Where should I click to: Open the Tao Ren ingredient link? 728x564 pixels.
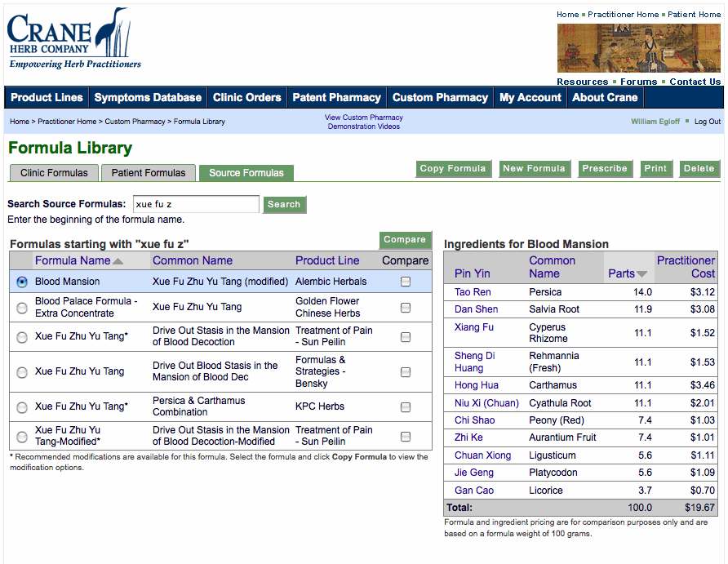point(473,292)
